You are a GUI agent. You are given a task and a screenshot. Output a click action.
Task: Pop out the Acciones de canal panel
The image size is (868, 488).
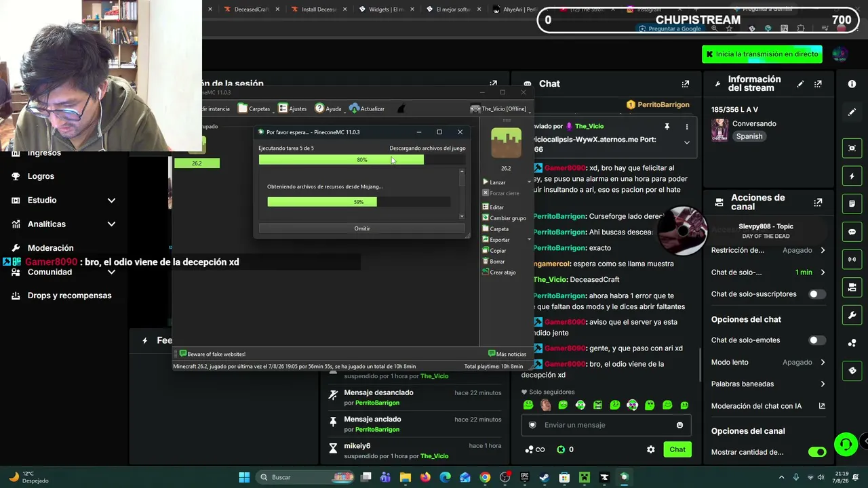click(818, 203)
